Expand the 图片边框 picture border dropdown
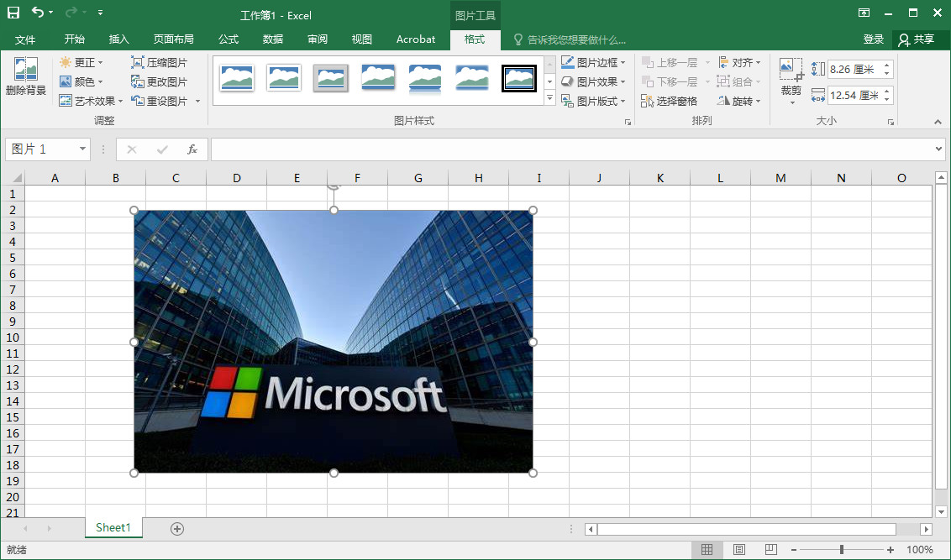The image size is (951, 560). [x=623, y=63]
